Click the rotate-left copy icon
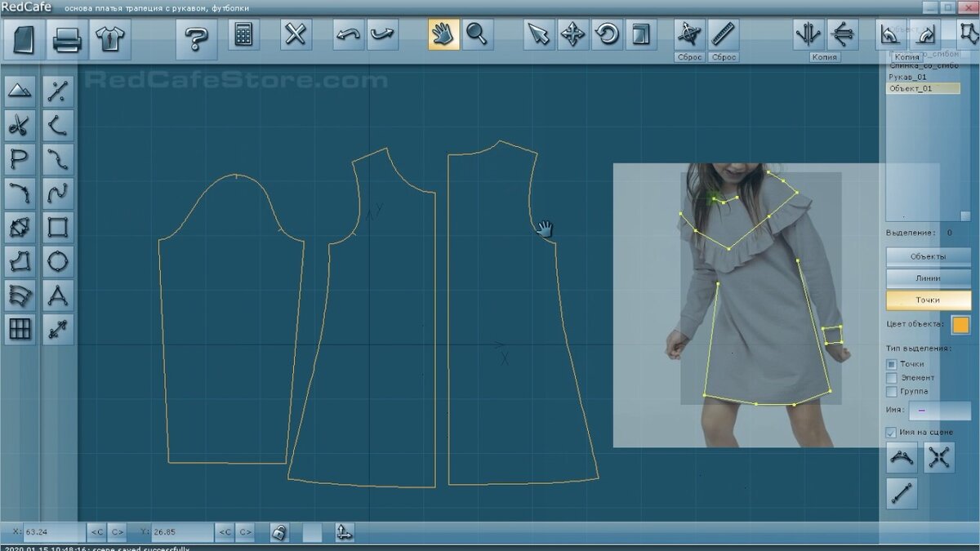The image size is (980, 551). pos(892,35)
